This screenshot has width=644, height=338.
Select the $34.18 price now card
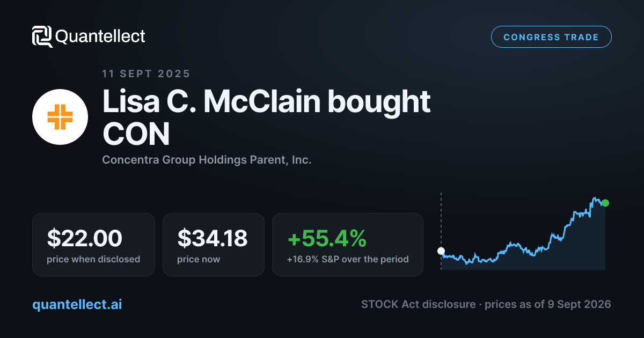214,245
